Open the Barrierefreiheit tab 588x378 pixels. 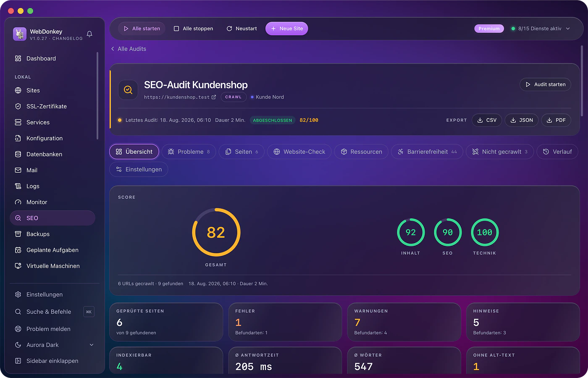tap(427, 152)
